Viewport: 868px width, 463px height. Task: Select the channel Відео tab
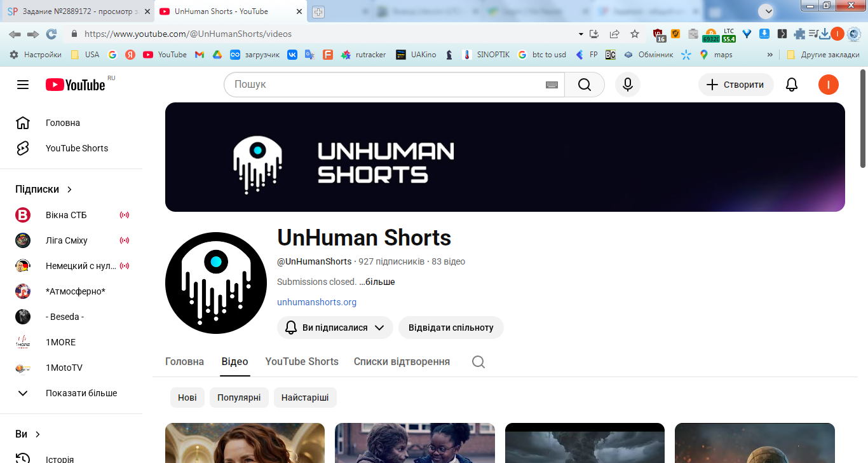235,362
